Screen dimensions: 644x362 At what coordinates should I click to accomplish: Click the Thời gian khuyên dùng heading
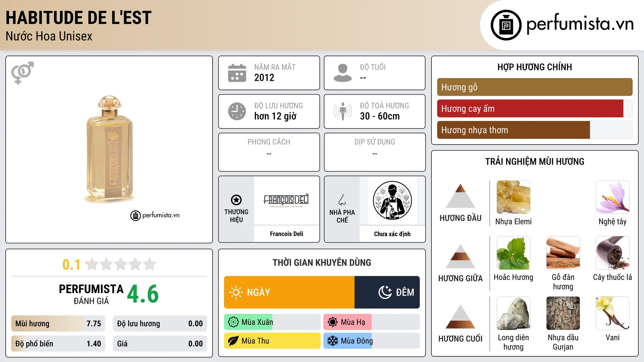point(322,262)
